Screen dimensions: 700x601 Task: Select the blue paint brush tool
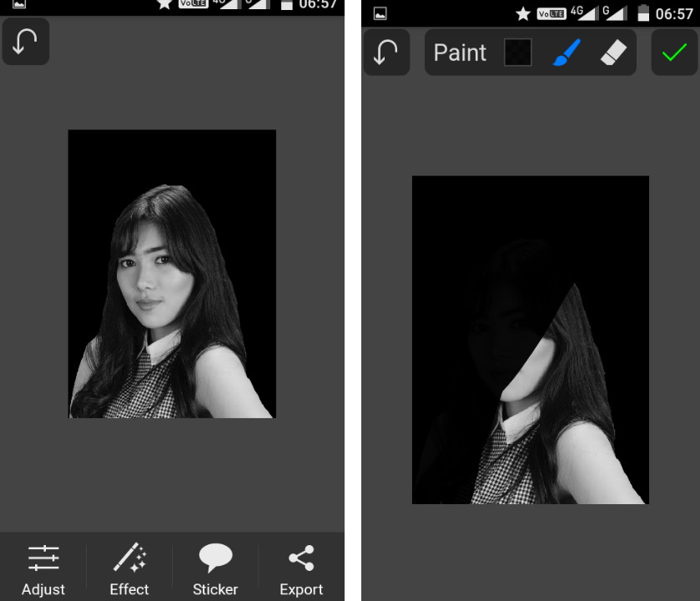pos(567,53)
